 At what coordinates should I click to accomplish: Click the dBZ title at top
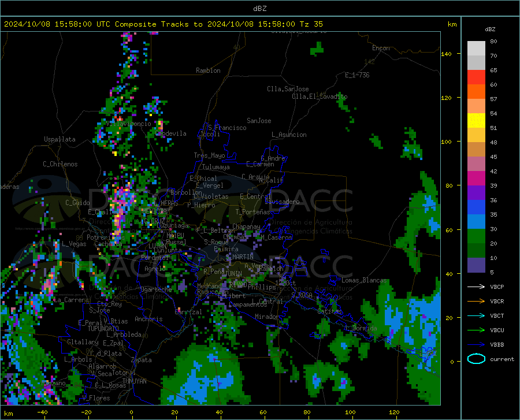pos(259,9)
